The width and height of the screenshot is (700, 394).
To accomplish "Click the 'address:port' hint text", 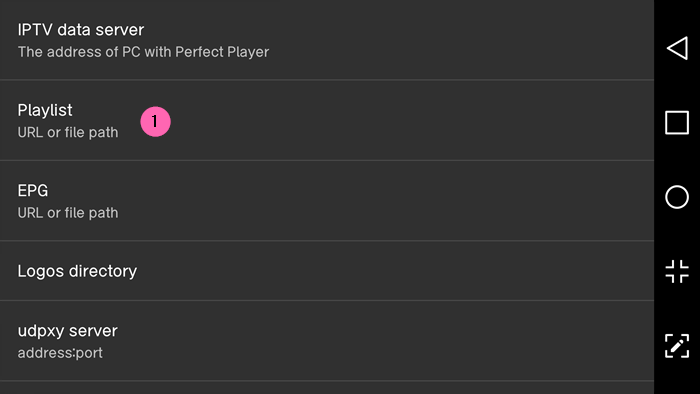I will [x=60, y=353].
